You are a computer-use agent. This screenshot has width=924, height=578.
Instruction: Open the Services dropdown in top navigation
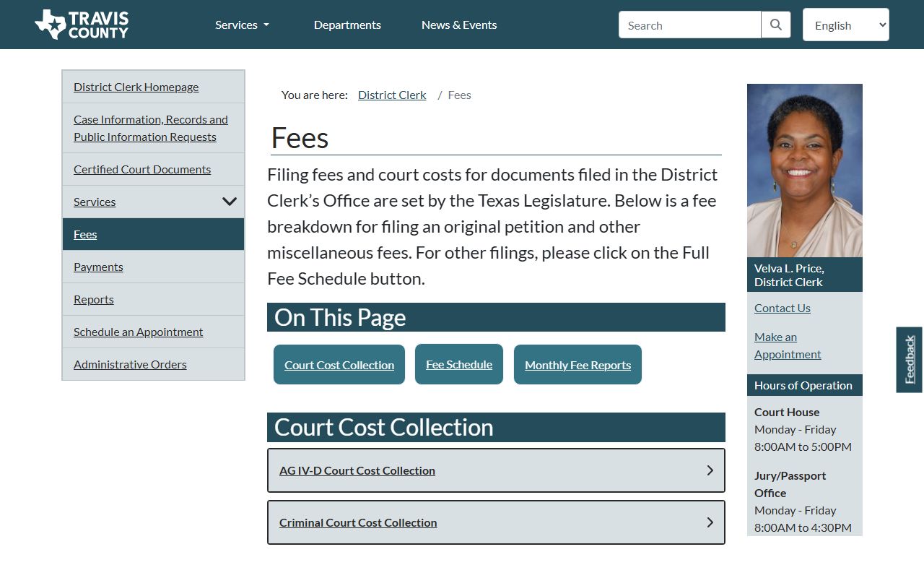click(x=242, y=25)
